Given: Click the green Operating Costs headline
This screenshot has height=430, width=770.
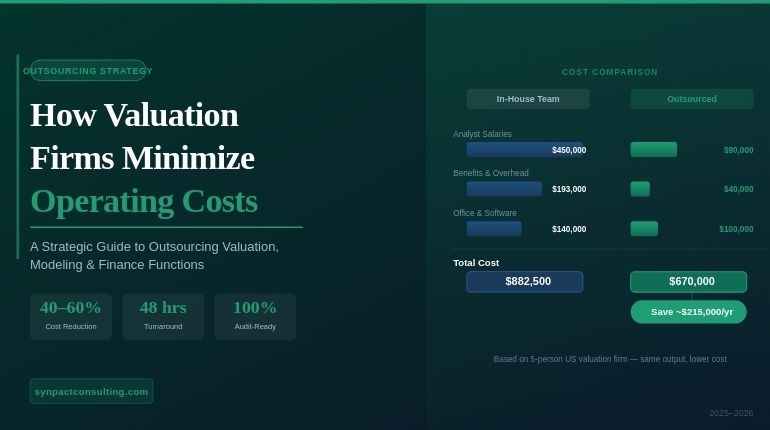Looking at the screenshot, I should coord(144,201).
